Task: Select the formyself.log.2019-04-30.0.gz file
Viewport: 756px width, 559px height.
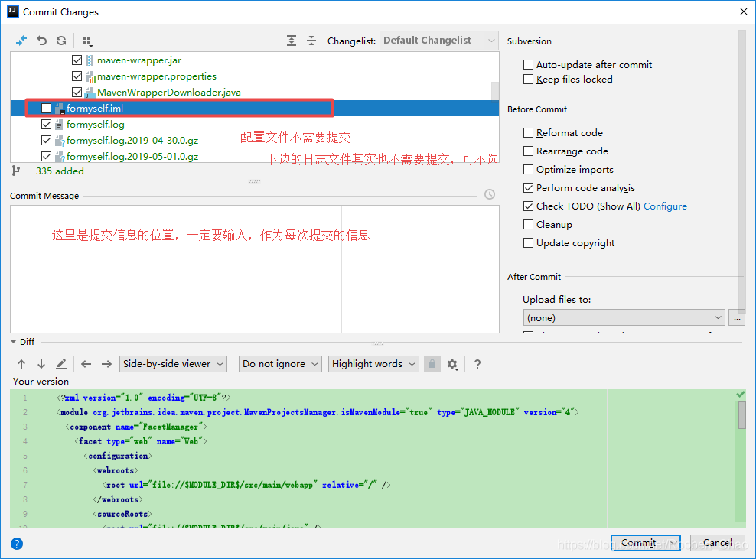Action: [132, 140]
